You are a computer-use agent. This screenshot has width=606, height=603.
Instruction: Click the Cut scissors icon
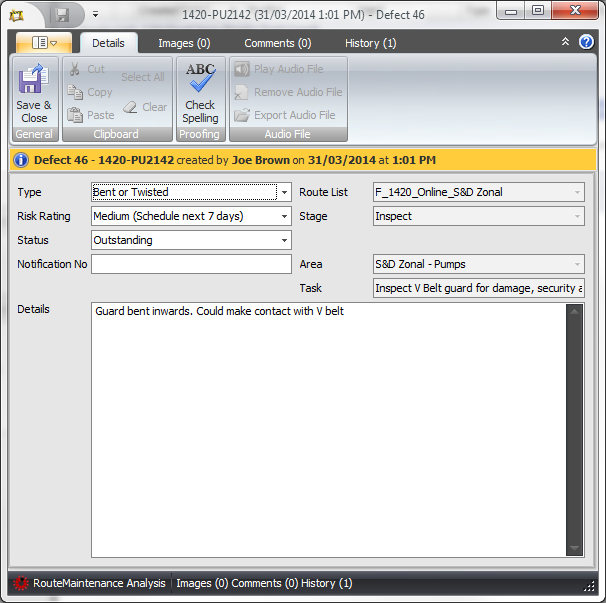75,69
